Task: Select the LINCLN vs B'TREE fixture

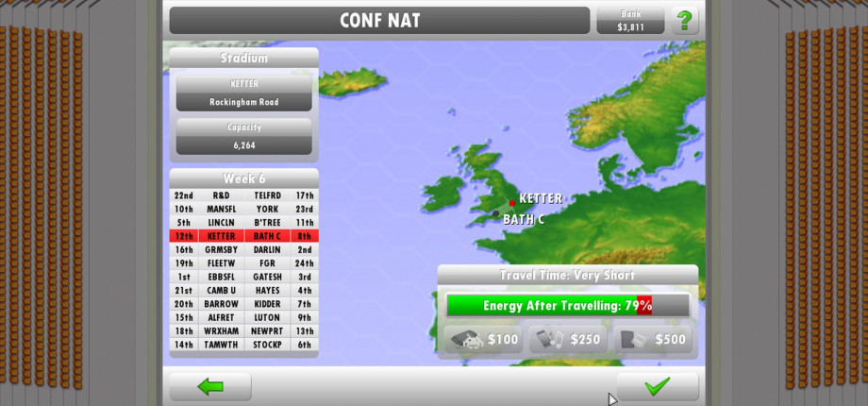Action: coord(243,223)
